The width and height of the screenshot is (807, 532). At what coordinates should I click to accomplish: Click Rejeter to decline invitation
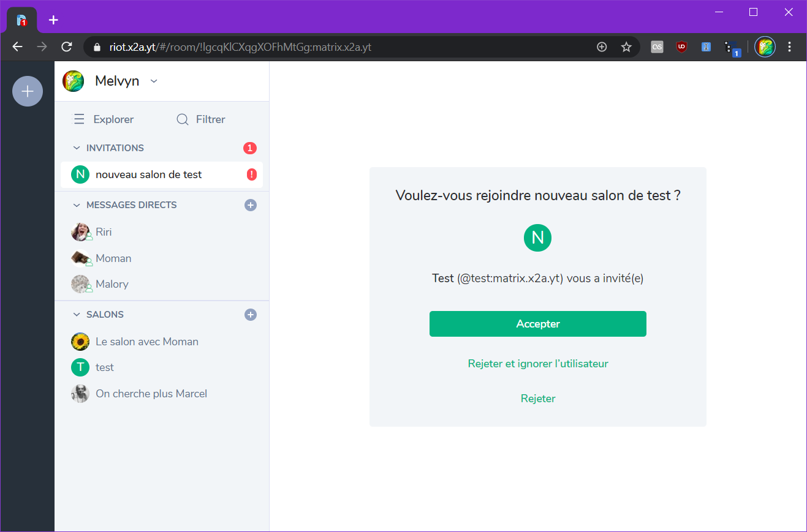click(x=537, y=399)
